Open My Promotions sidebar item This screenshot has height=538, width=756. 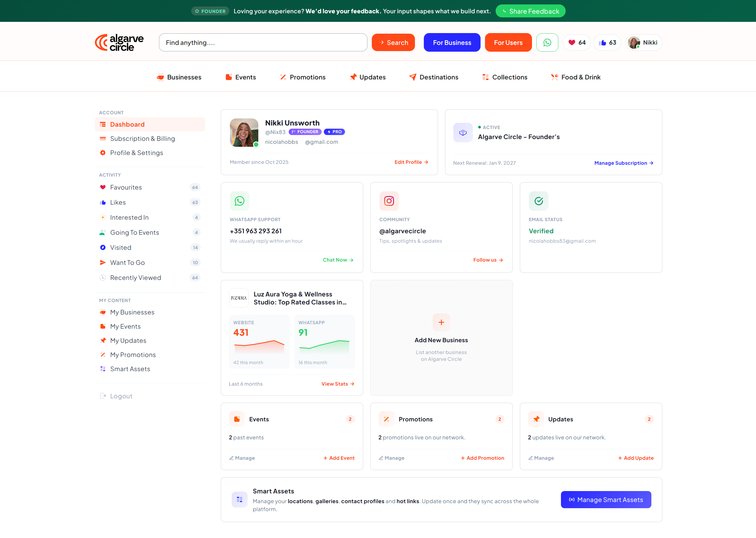click(x=150, y=355)
